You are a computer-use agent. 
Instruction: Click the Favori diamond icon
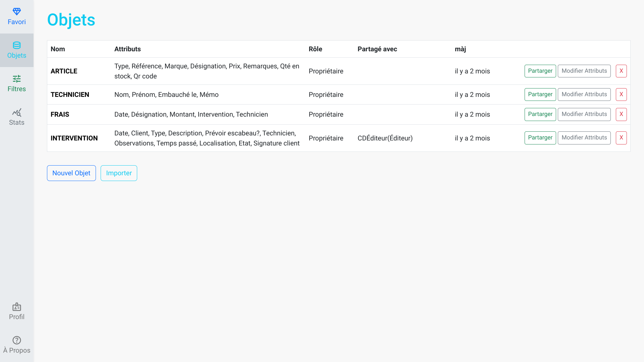tap(17, 12)
